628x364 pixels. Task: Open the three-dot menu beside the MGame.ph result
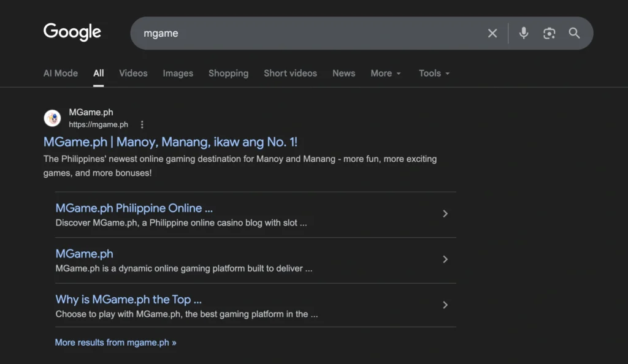point(142,124)
